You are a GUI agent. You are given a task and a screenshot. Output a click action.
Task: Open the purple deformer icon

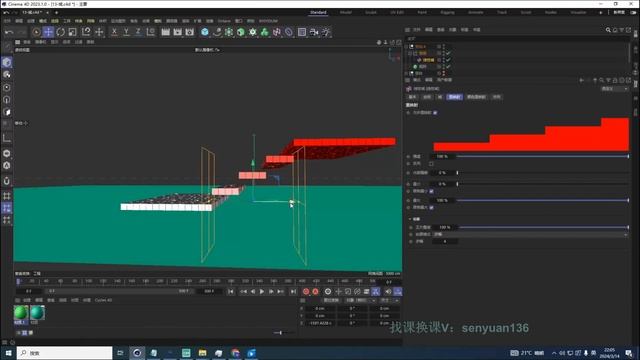point(277,32)
